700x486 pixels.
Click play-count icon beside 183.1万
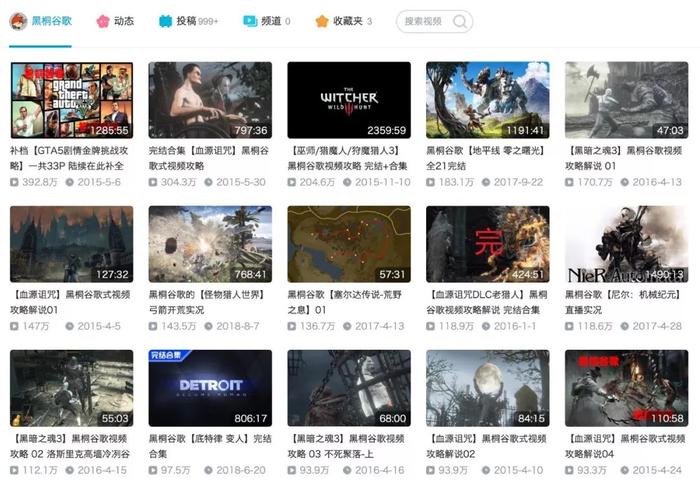pyautogui.click(x=430, y=182)
